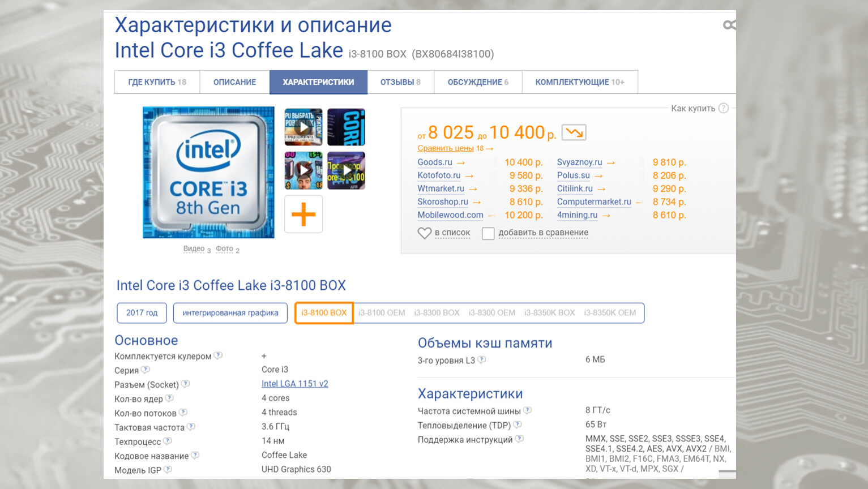868x489 pixels.
Task: Click help icon beside Тактовая частота
Action: click(191, 427)
